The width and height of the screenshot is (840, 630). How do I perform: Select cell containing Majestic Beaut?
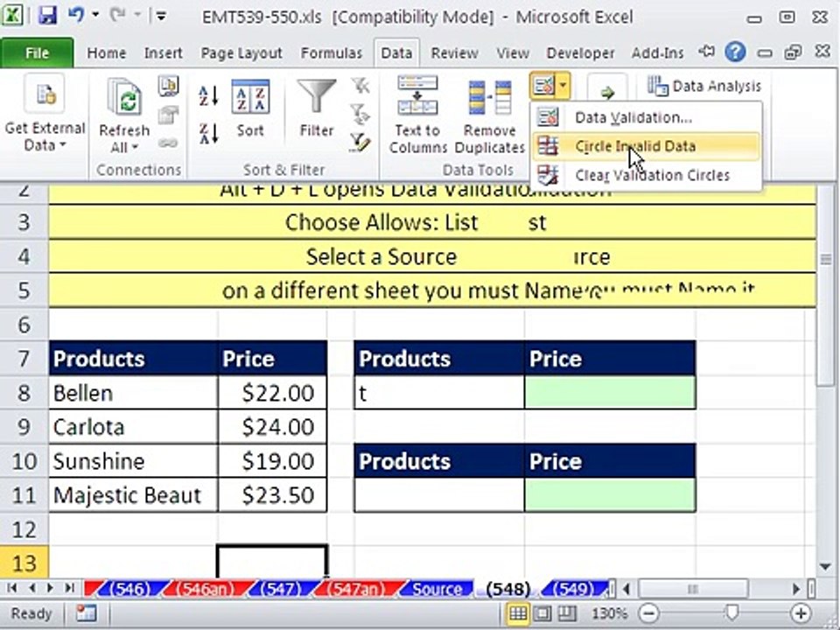click(x=133, y=495)
